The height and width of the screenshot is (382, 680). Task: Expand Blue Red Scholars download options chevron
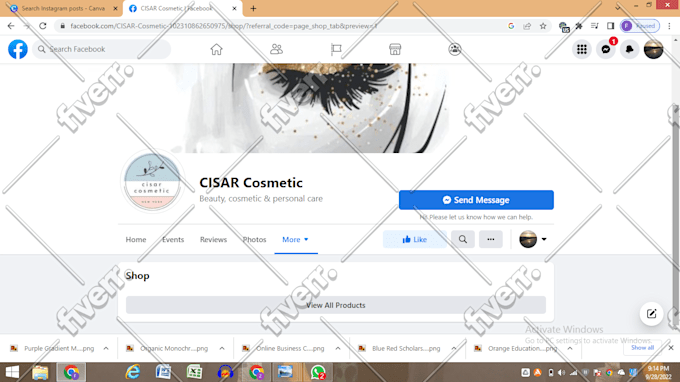tap(454, 348)
